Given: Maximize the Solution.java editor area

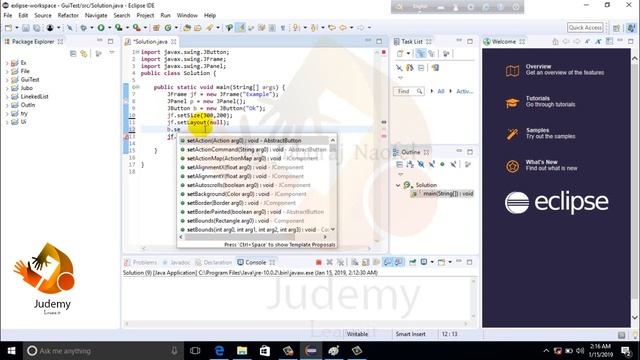Looking at the screenshot, I should tap(379, 41).
